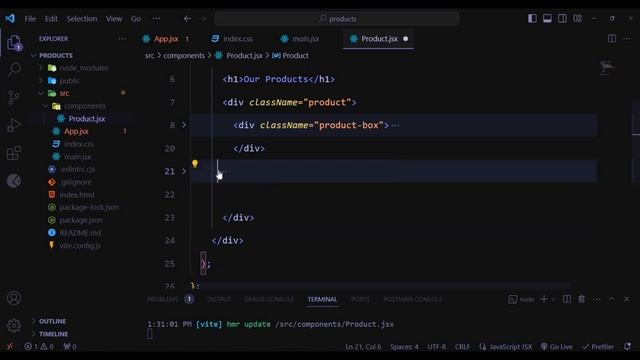This screenshot has width=640, height=360.
Task: Click the CRLF end-of-line indicator
Action: point(462,347)
